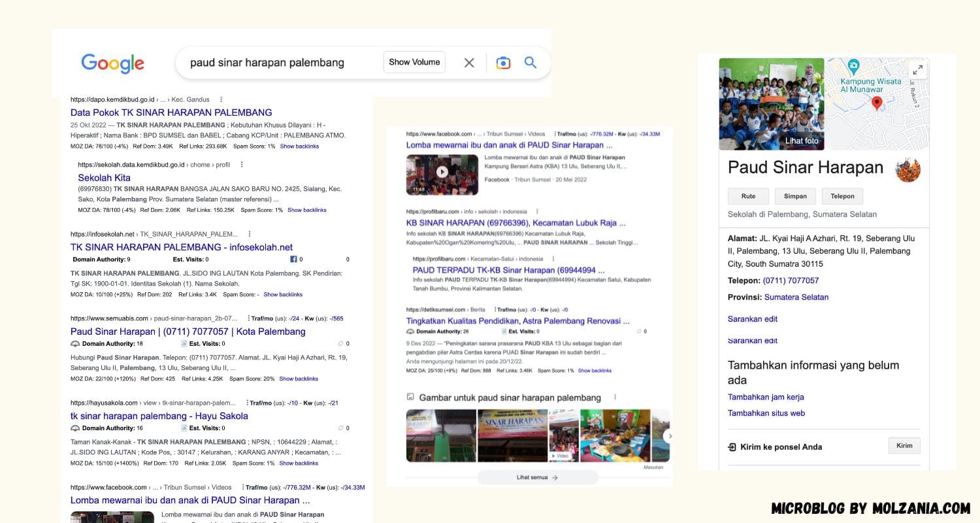980x523 pixels.
Task: Click 'Gambar untuk paud sinar harapan palembang' heading
Action: coord(510,397)
